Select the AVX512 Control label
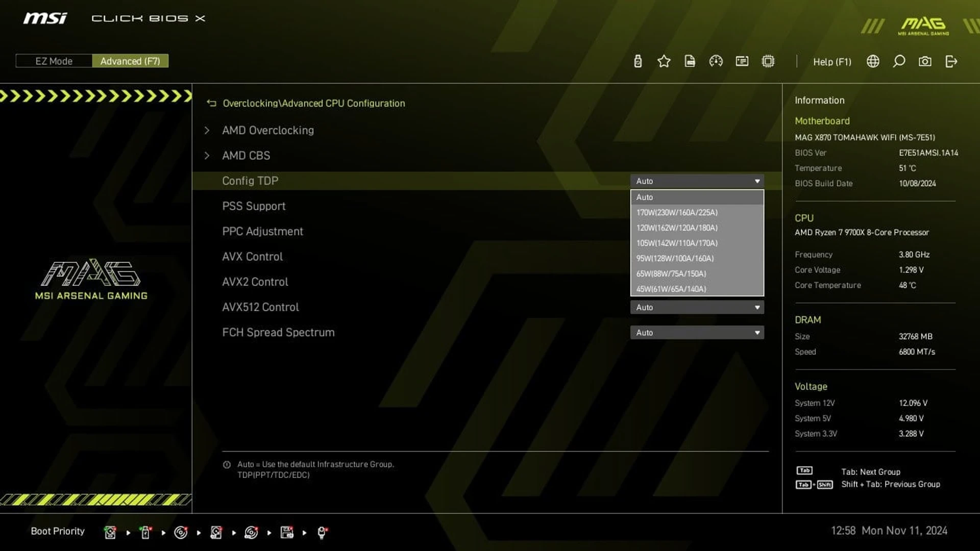Screen dimensions: 980x551 click(x=260, y=307)
